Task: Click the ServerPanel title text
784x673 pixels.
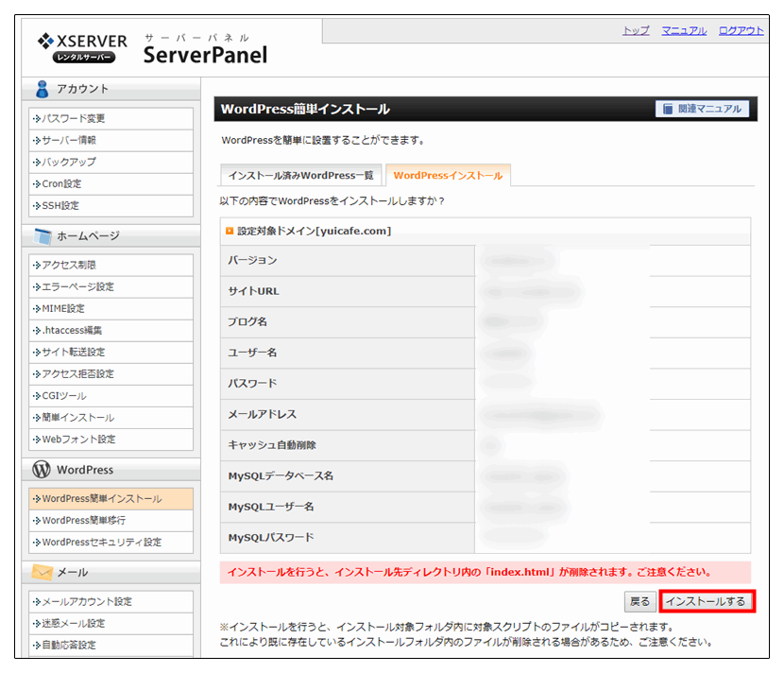Action: 206,55
